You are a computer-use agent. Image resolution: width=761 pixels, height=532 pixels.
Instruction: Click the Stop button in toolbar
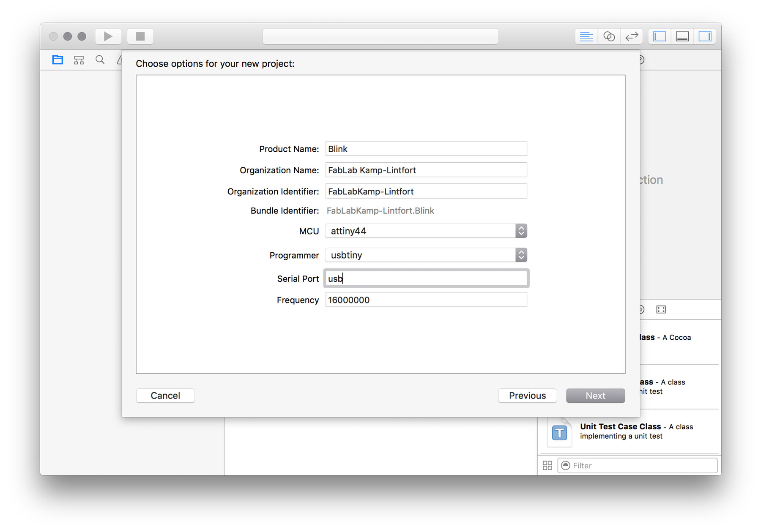pyautogui.click(x=140, y=36)
